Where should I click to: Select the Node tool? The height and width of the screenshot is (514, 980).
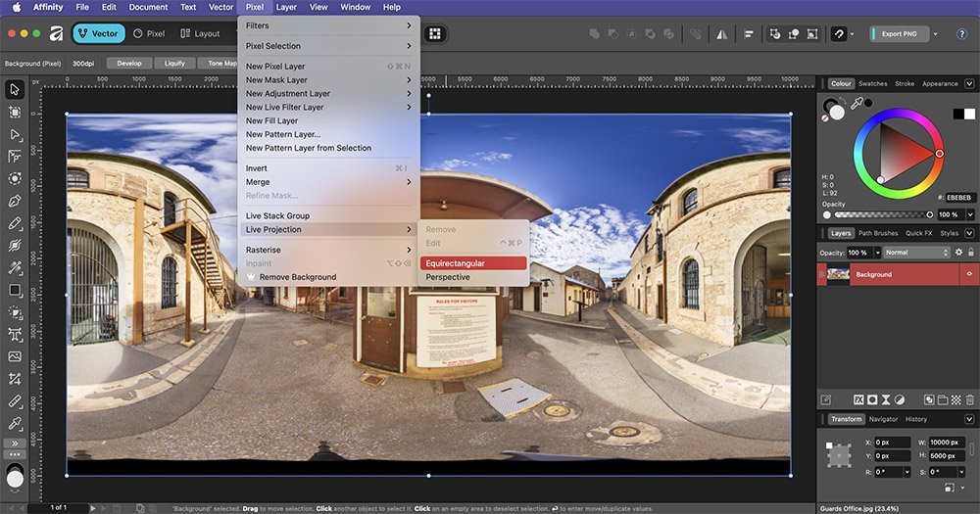[x=15, y=134]
